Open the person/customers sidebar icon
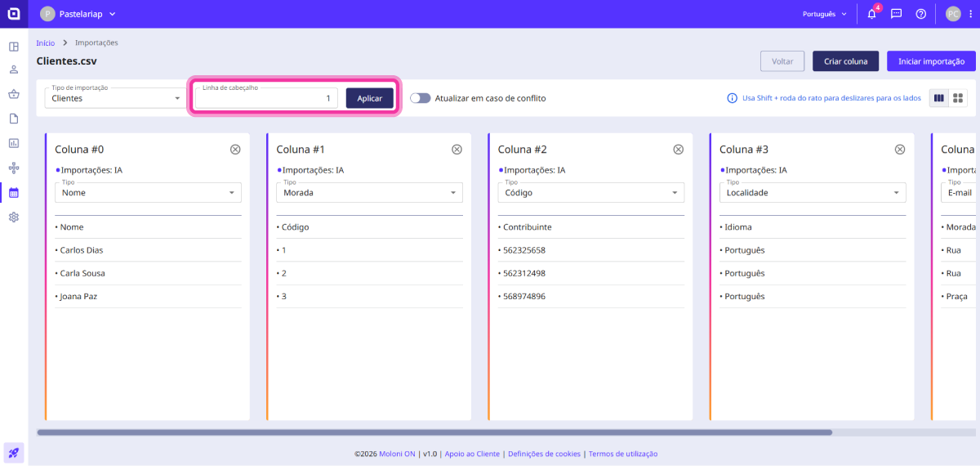The width and height of the screenshot is (980, 466). click(x=14, y=70)
